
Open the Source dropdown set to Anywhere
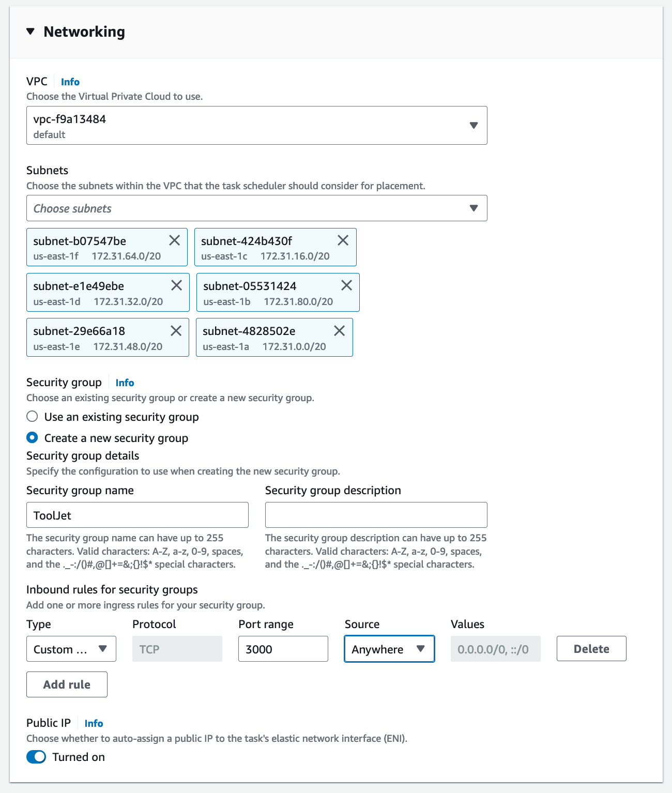pyautogui.click(x=389, y=649)
